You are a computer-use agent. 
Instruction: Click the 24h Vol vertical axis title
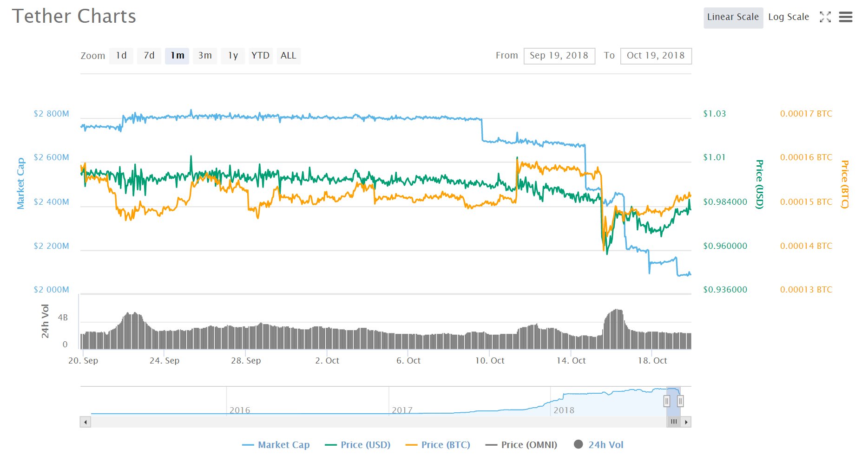[45, 321]
